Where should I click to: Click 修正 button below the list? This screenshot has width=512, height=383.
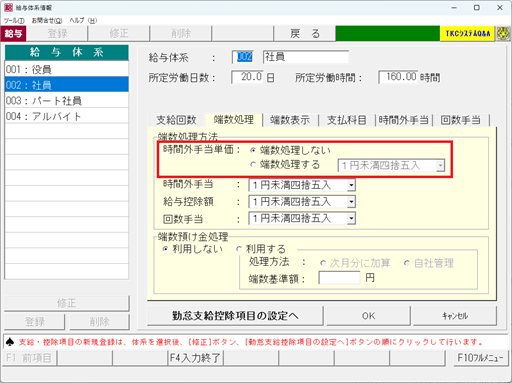click(x=67, y=303)
